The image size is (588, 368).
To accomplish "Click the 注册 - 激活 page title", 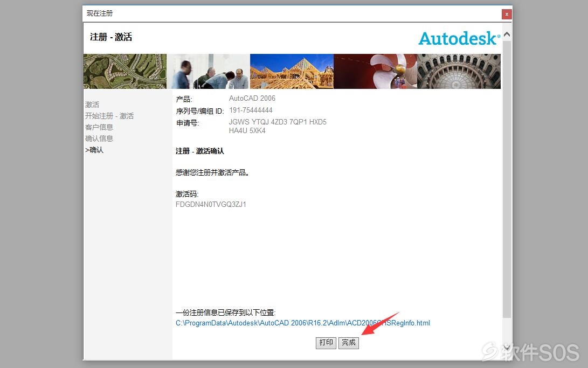I will [111, 37].
